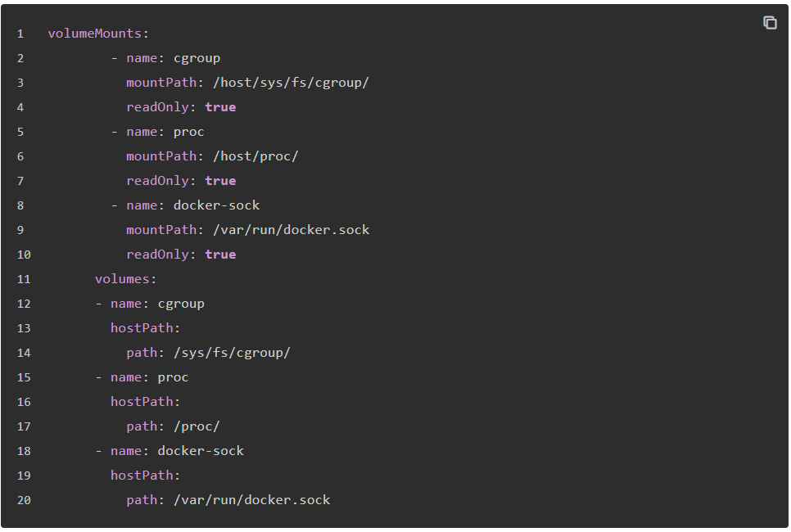Click the /host/proc/ mount path text
Viewport: 791px width, 532px height.
coord(255,156)
